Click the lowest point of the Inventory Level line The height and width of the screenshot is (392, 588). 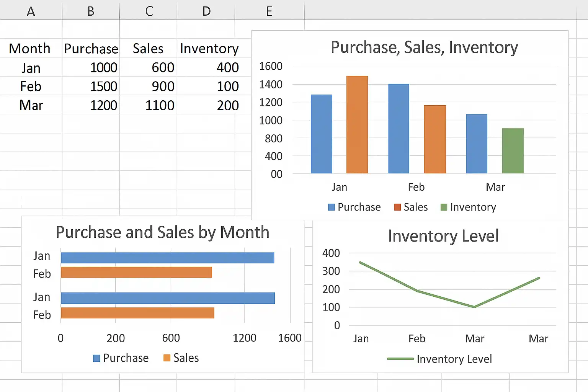tap(474, 307)
